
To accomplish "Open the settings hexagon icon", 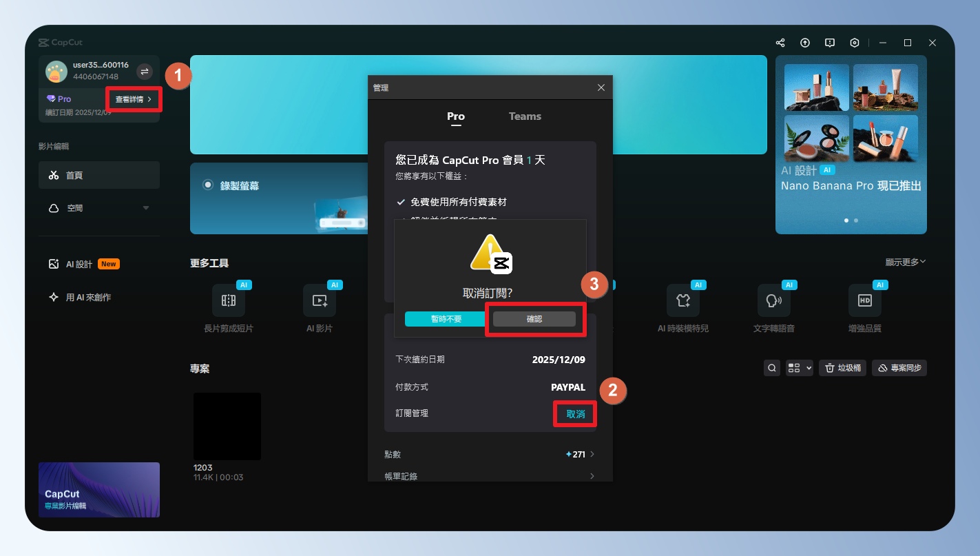I will [855, 43].
